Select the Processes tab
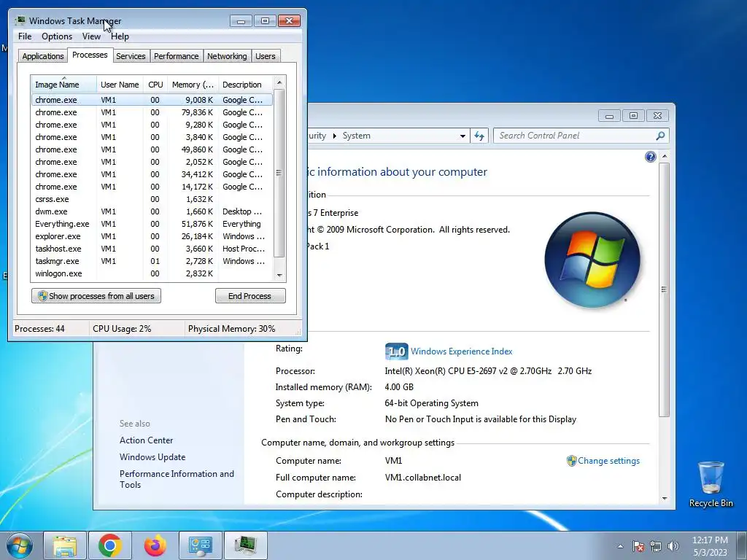 click(90, 55)
